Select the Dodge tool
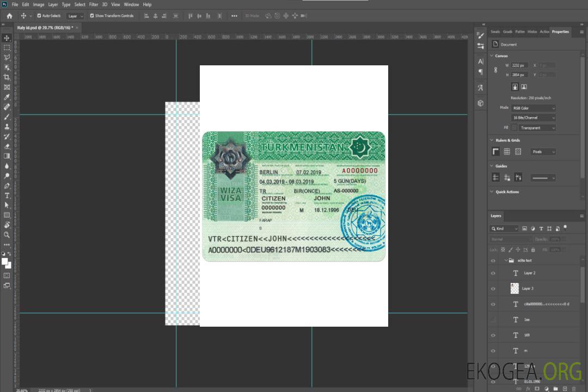 [x=7, y=175]
